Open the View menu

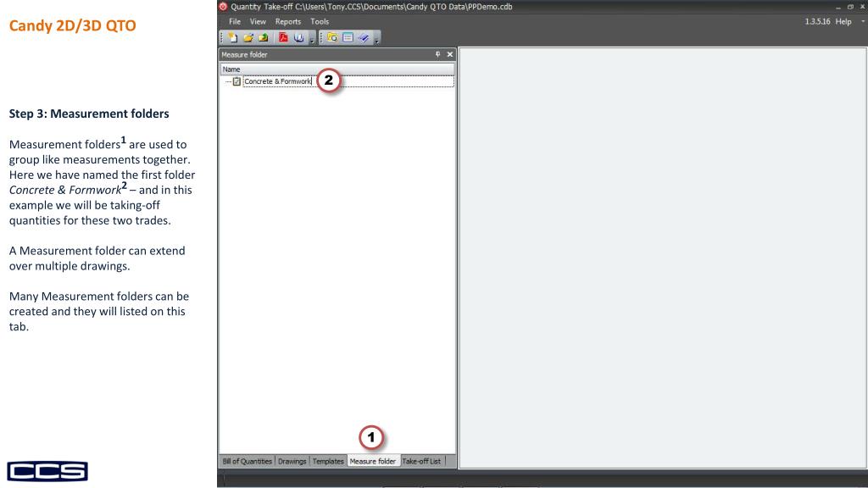coord(258,21)
